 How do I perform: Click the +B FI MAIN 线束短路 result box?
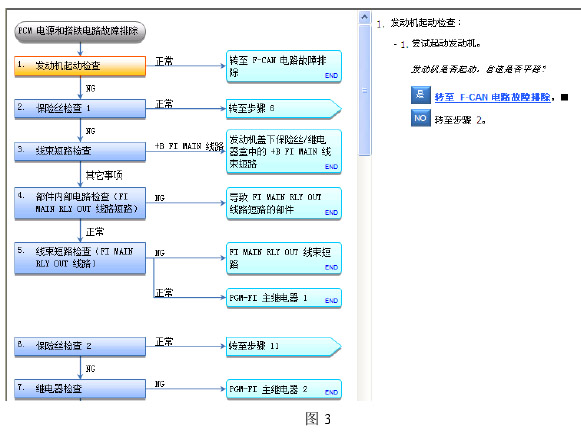(x=284, y=152)
